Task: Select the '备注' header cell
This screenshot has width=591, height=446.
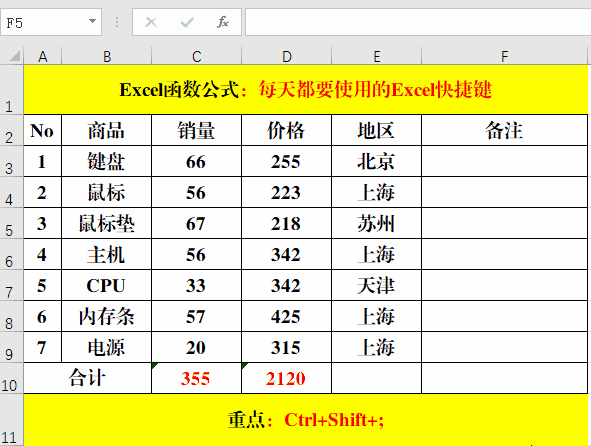Action: pos(504,130)
